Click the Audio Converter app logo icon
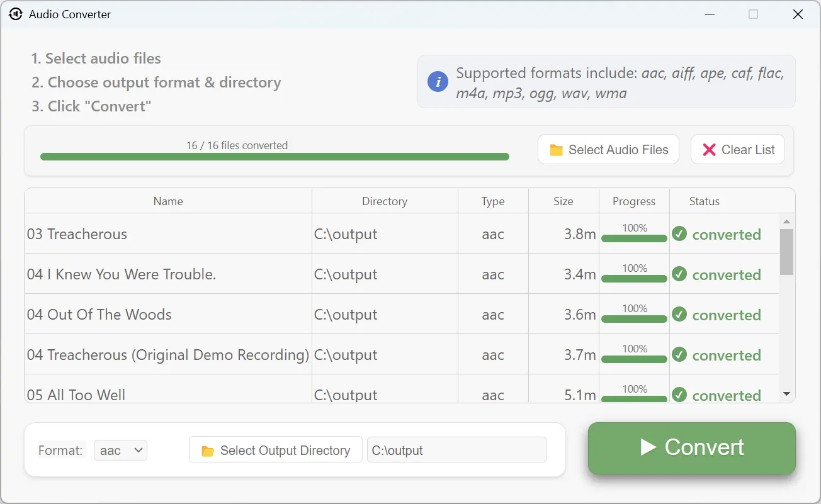 [x=15, y=14]
